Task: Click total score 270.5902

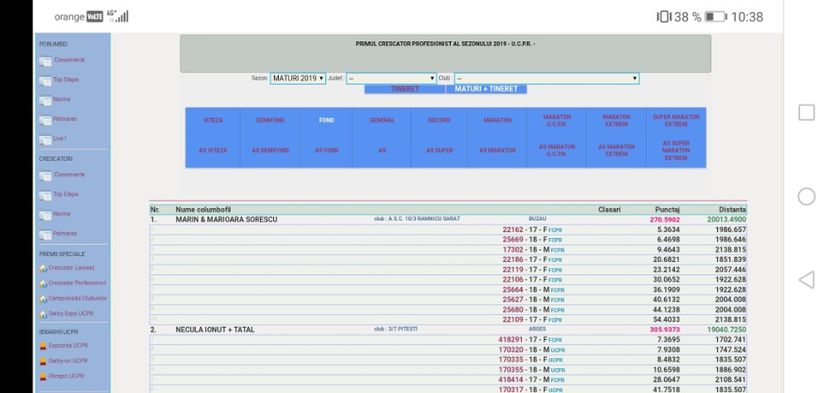Action: coord(665,220)
